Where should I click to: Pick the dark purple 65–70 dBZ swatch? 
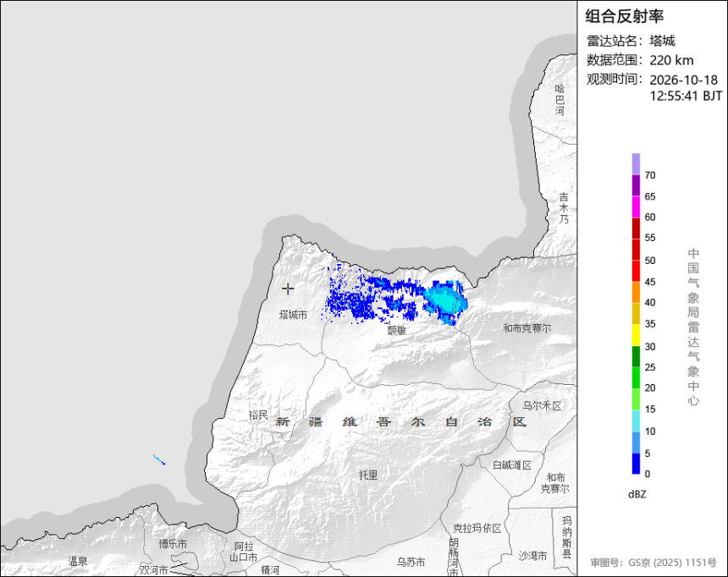(x=636, y=185)
